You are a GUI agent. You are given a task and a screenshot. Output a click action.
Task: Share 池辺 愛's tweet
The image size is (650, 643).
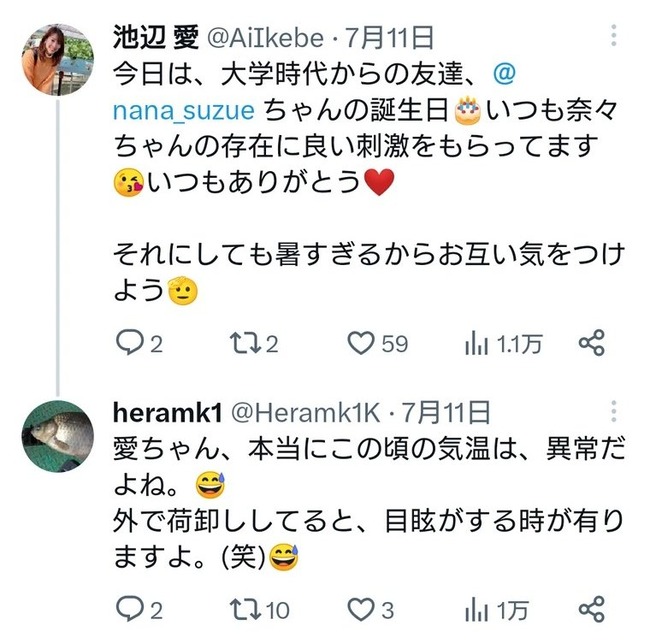click(x=592, y=343)
